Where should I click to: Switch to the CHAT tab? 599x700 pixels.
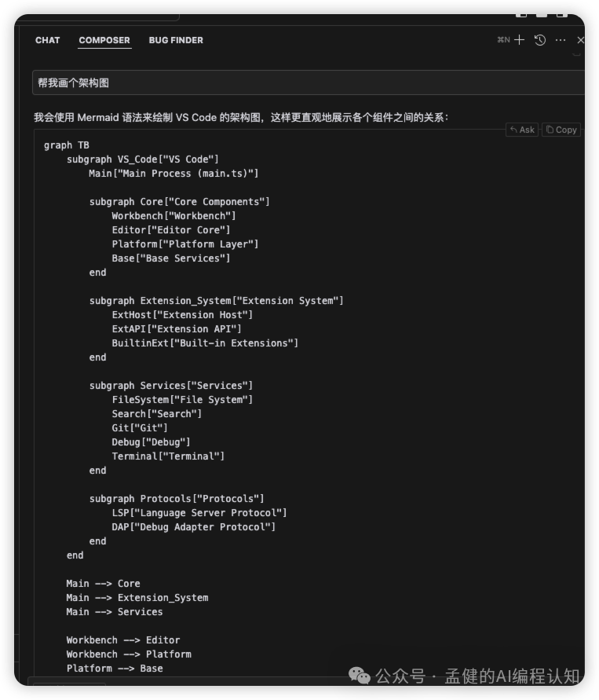47,40
